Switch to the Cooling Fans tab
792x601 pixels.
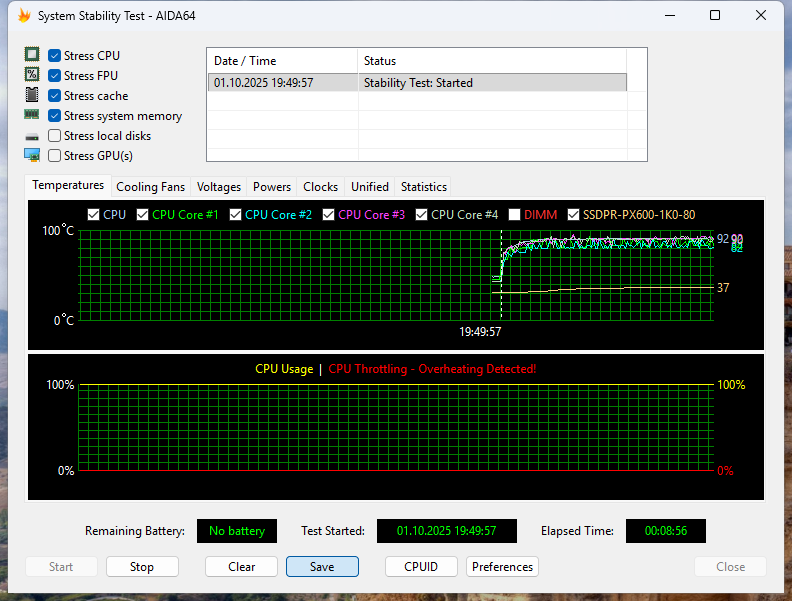[151, 187]
